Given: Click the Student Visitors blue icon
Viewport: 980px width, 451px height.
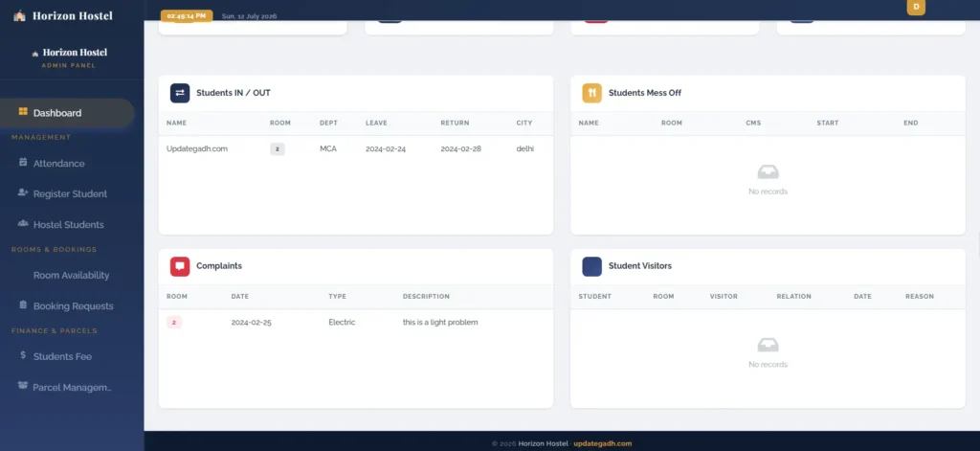Looking at the screenshot, I should coord(591,266).
